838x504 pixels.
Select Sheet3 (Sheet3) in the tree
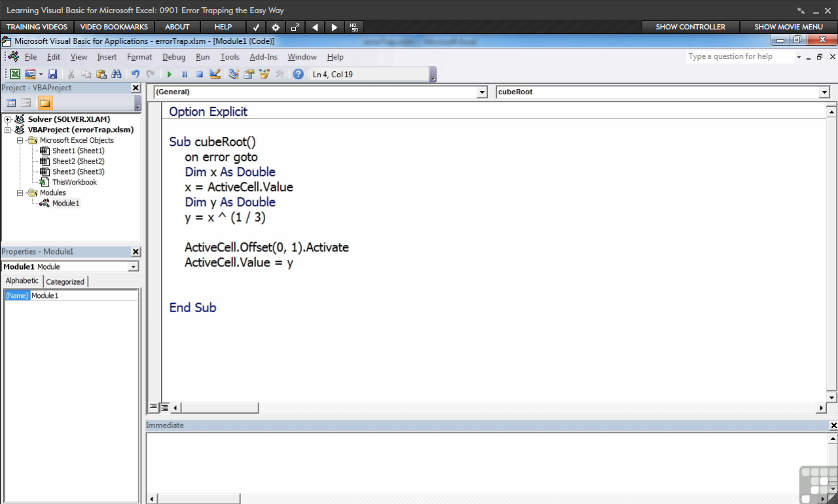point(78,171)
